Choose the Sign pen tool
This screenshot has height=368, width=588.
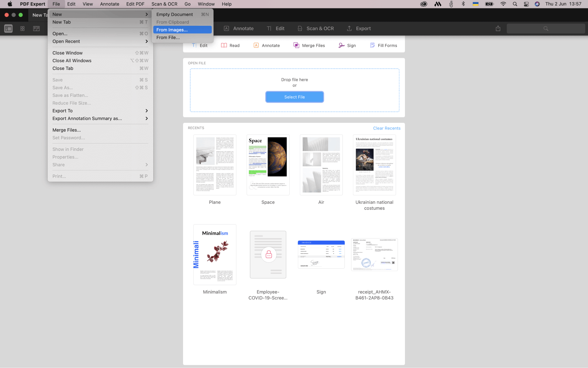pyautogui.click(x=347, y=45)
